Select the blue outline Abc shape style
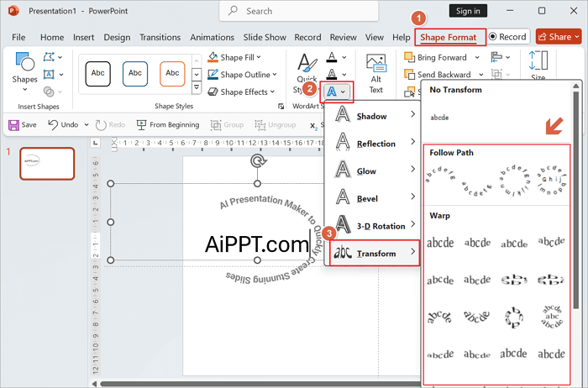 tap(135, 73)
